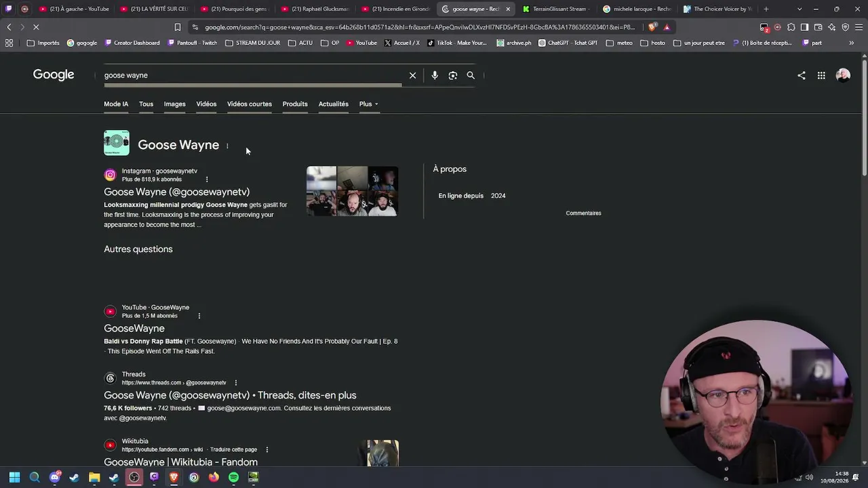Open the STREAM DU JOUR bookmarks folder
Screen dimensions: 868x488
[252, 43]
